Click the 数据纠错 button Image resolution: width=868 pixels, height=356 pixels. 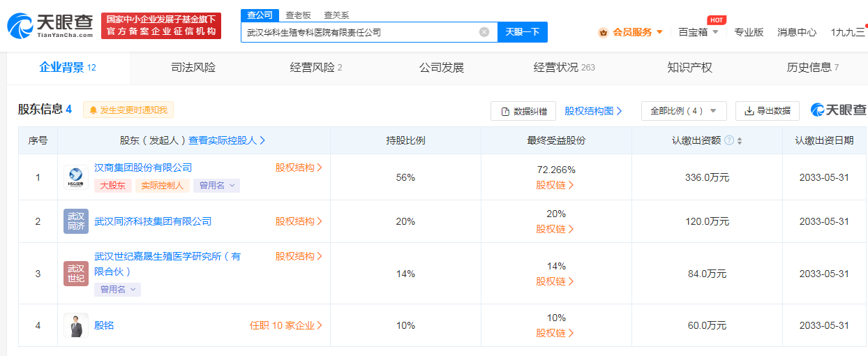[523, 111]
